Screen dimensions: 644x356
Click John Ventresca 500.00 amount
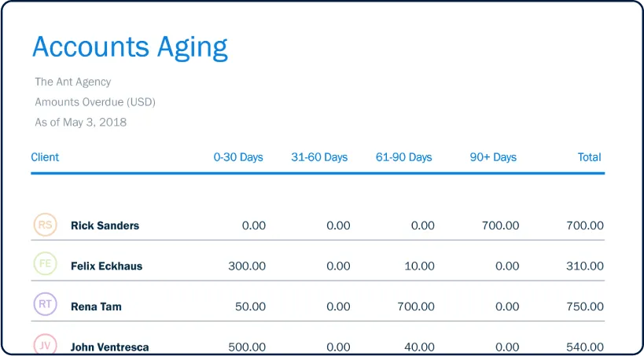pos(247,347)
